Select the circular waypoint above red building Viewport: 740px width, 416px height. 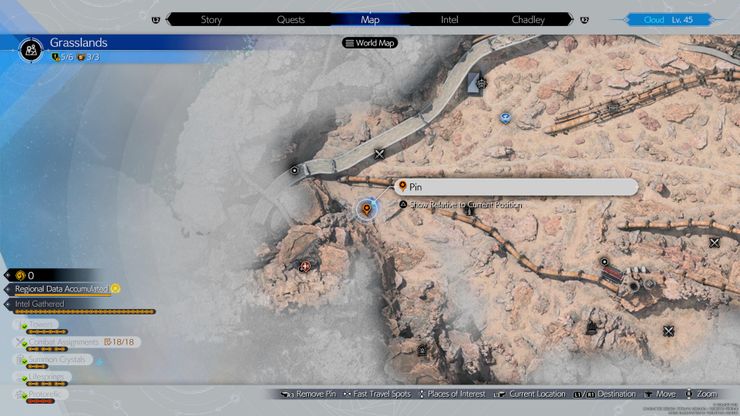[604, 262]
